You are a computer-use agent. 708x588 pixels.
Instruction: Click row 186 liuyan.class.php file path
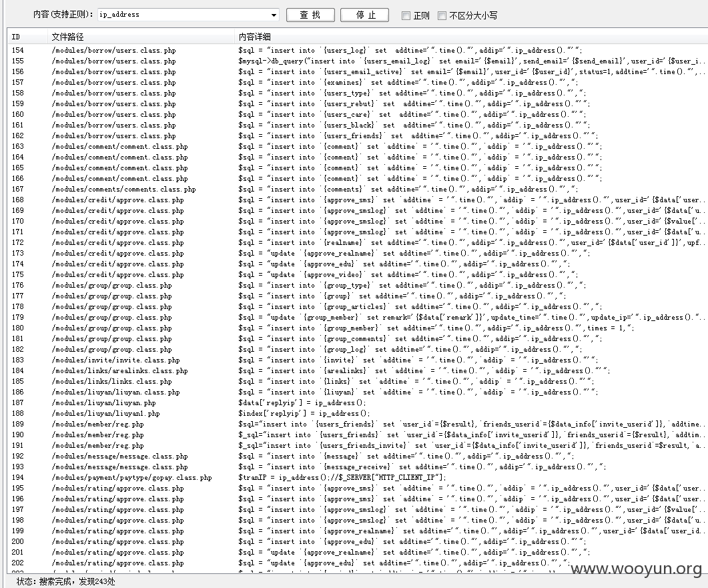(x=115, y=392)
